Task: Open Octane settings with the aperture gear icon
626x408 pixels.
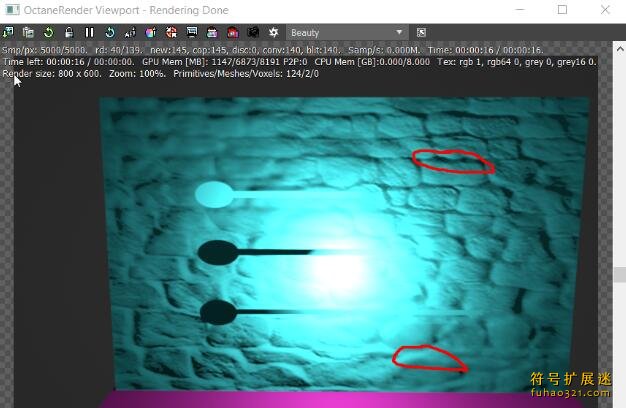Action: tap(273, 32)
